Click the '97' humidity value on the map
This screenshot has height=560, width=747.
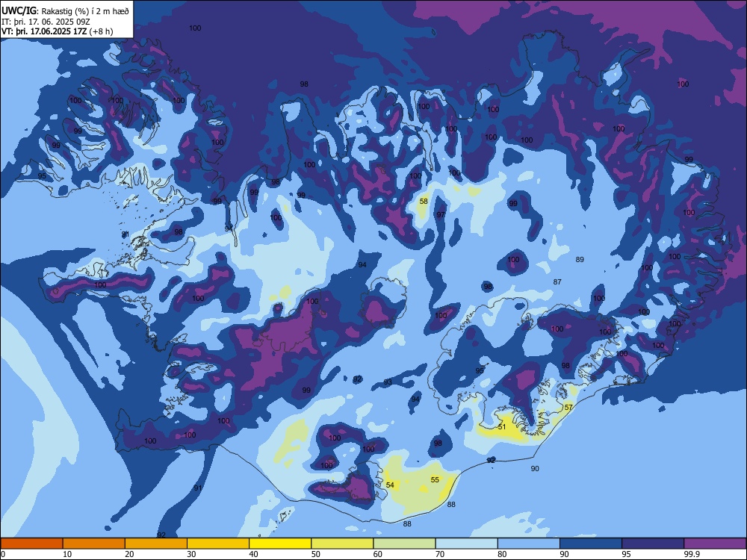pos(441,215)
